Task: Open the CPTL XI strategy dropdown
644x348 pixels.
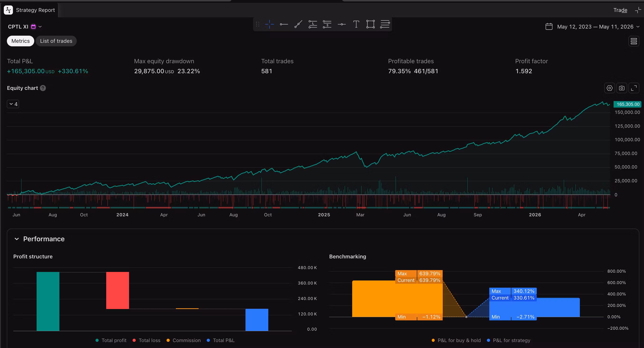Action: pyautogui.click(x=25, y=26)
